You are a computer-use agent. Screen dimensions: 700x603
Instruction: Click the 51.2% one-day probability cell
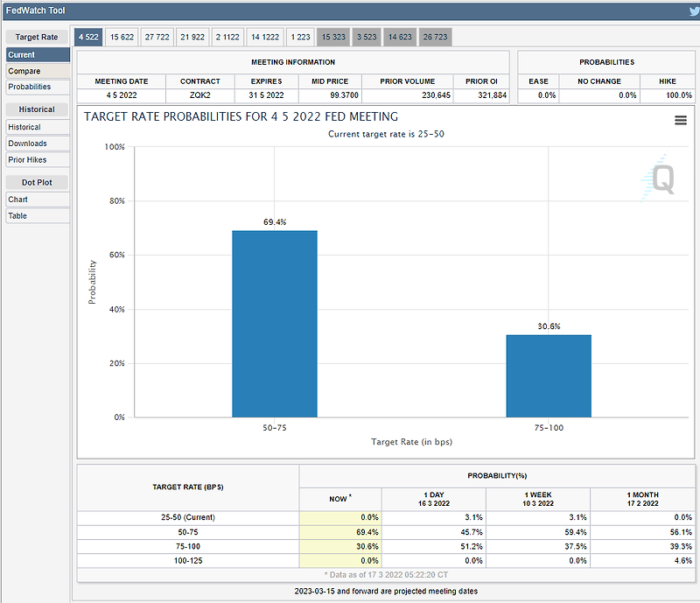[x=434, y=546]
